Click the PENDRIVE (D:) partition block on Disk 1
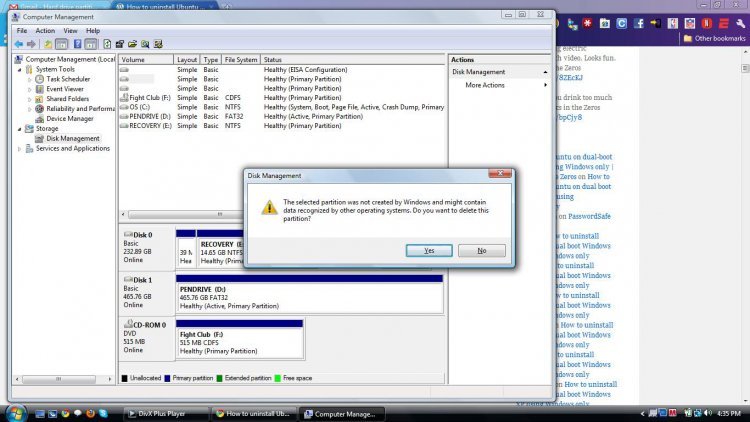Image resolution: width=750 pixels, height=422 pixels. pos(309,294)
